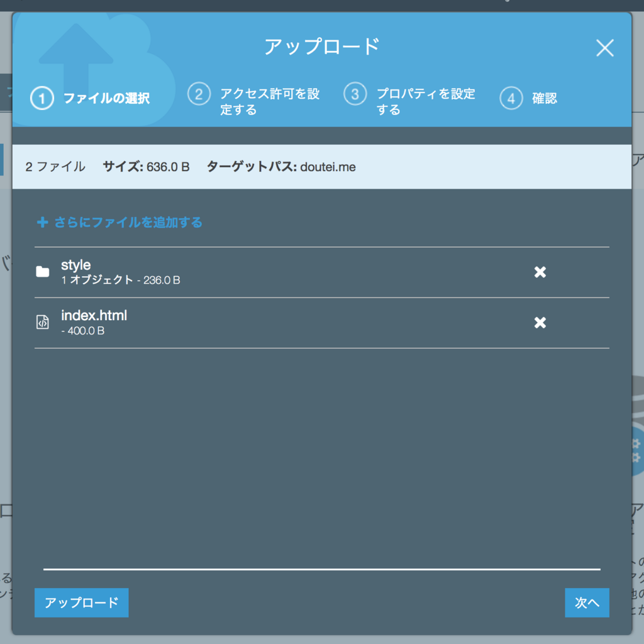Click the doutei.me target path text

pyautogui.click(x=329, y=167)
